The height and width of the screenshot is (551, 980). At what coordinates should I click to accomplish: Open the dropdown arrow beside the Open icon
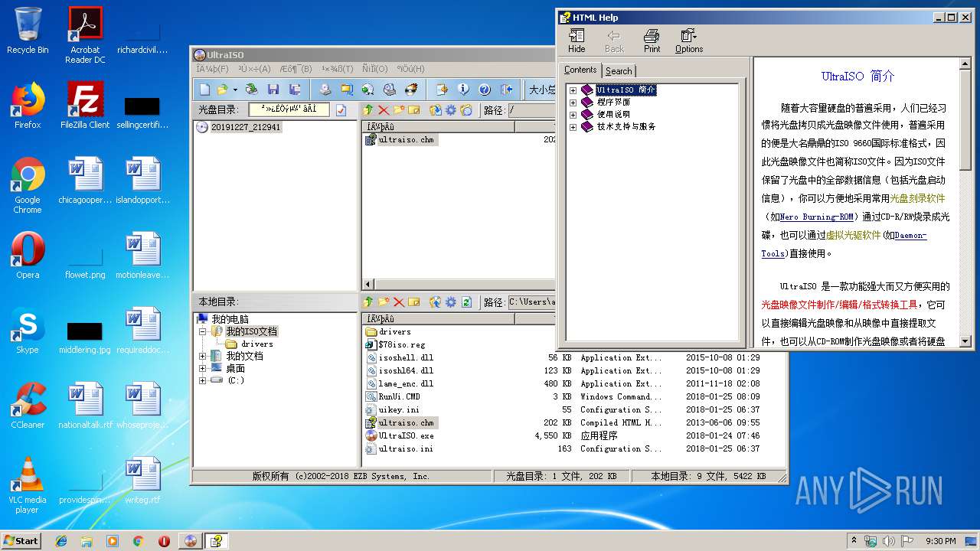click(x=235, y=90)
